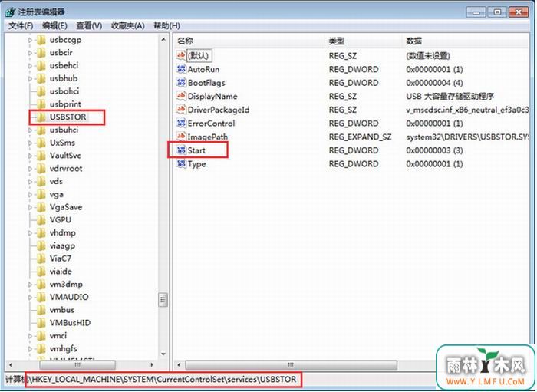
Task: Click the AutoRun DWORD value icon
Action: point(181,69)
